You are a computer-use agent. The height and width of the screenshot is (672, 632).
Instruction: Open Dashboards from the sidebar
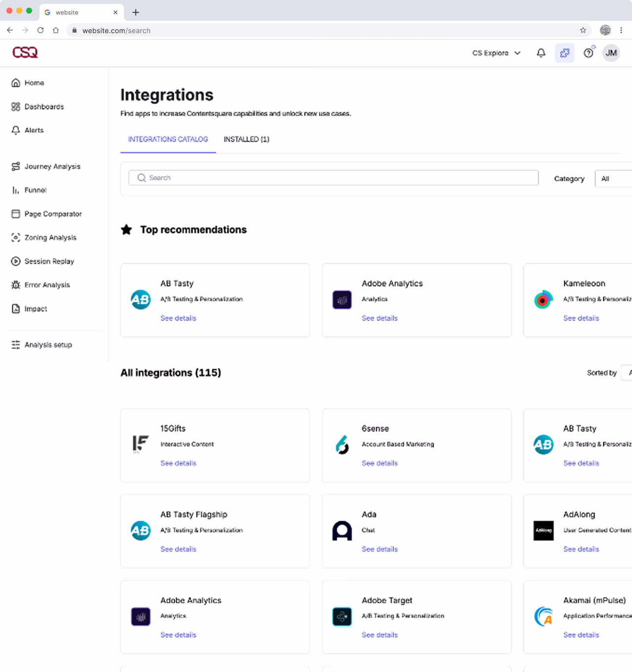pos(38,107)
